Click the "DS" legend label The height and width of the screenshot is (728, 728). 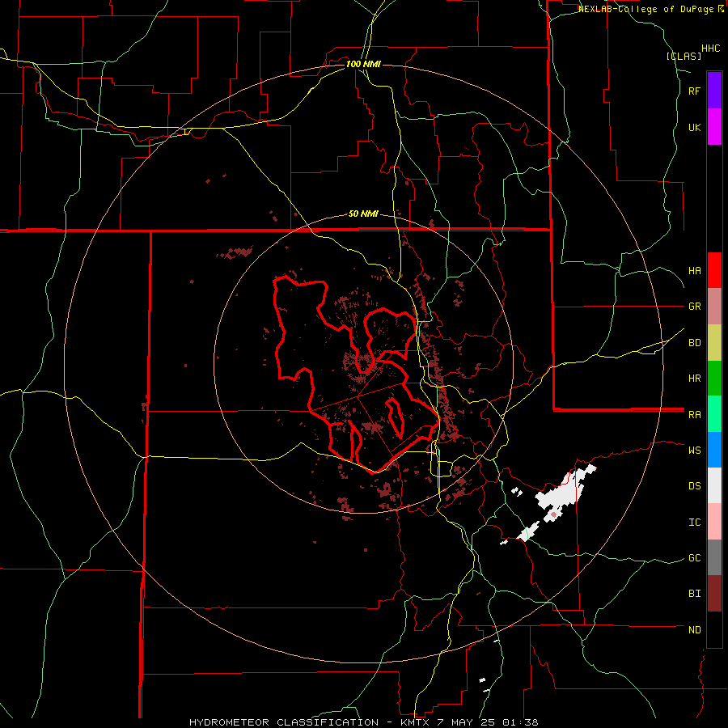694,486
